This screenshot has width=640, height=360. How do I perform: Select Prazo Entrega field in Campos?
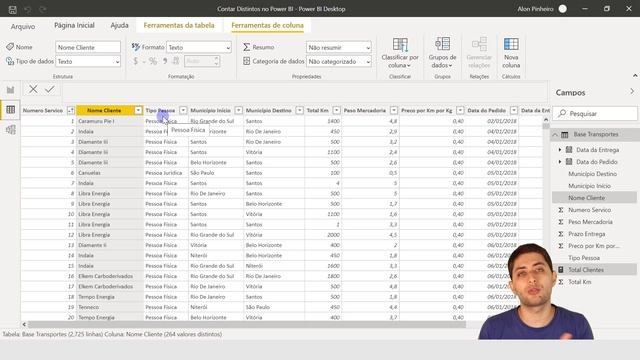tap(587, 234)
